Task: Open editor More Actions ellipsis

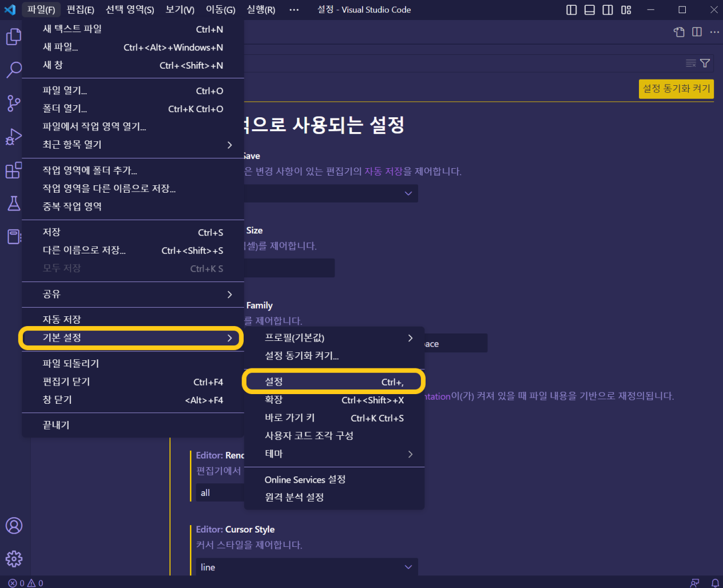Action: [x=714, y=32]
